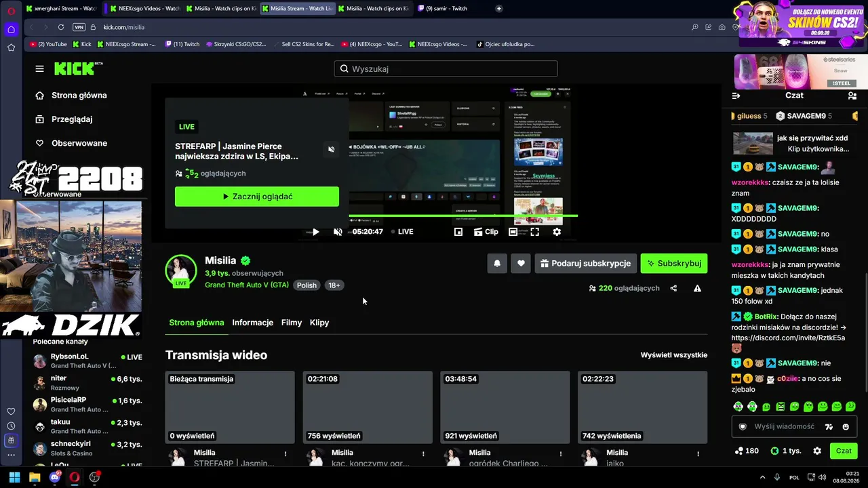This screenshot has height=488, width=868.
Task: Share the Misilia channel
Action: 673,288
